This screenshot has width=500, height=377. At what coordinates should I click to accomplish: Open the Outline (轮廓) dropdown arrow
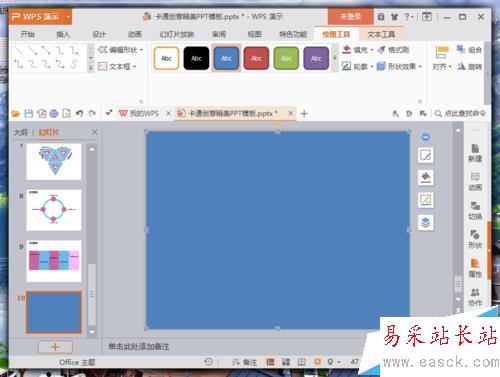tap(372, 66)
